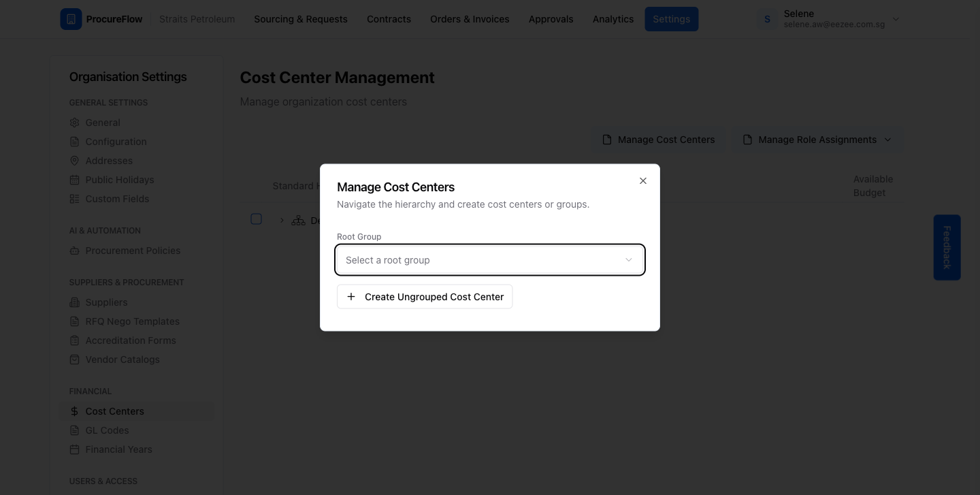Open the Suppliers settings link
Viewport: 980px width, 495px height.
[106, 302]
